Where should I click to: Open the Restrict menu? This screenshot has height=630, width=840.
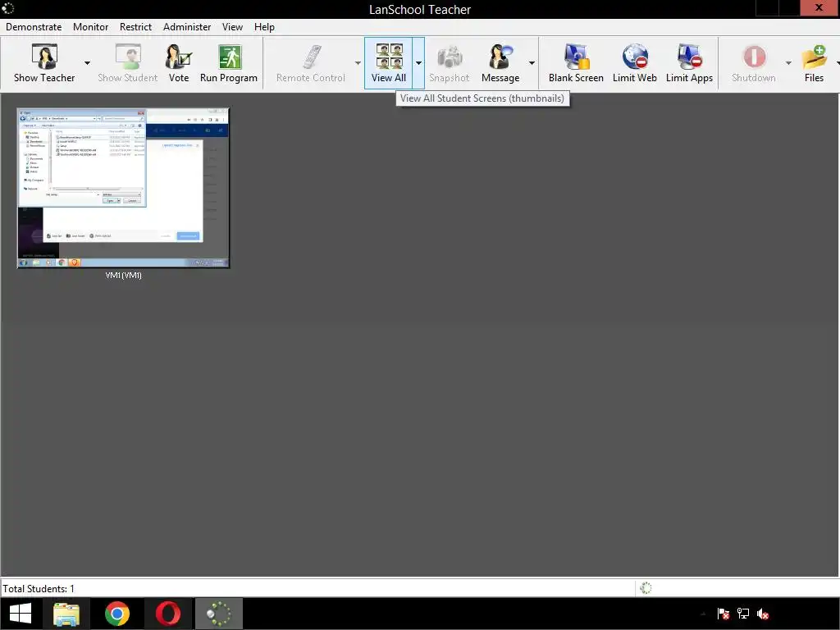(135, 27)
